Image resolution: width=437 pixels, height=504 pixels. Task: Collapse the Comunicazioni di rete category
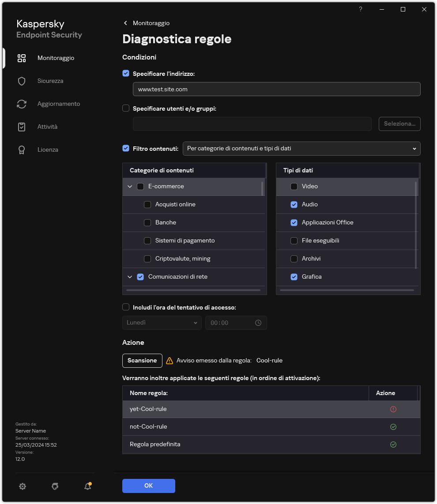130,277
